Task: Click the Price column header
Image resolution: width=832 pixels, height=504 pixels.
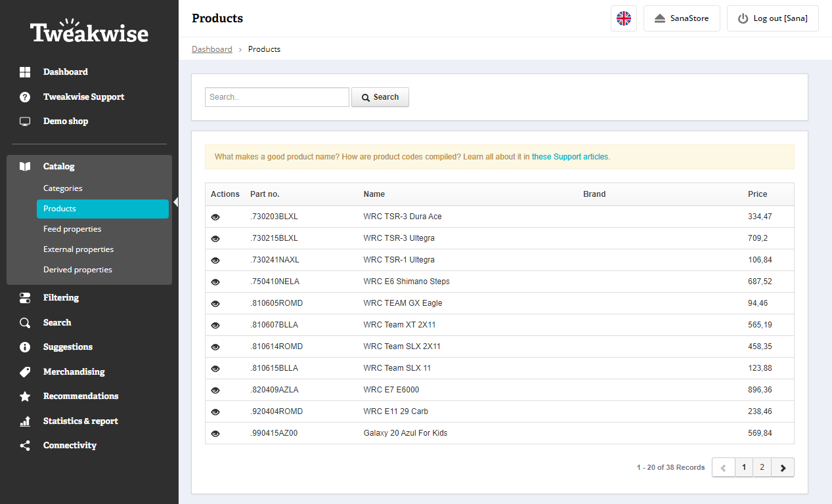Action: [757, 194]
